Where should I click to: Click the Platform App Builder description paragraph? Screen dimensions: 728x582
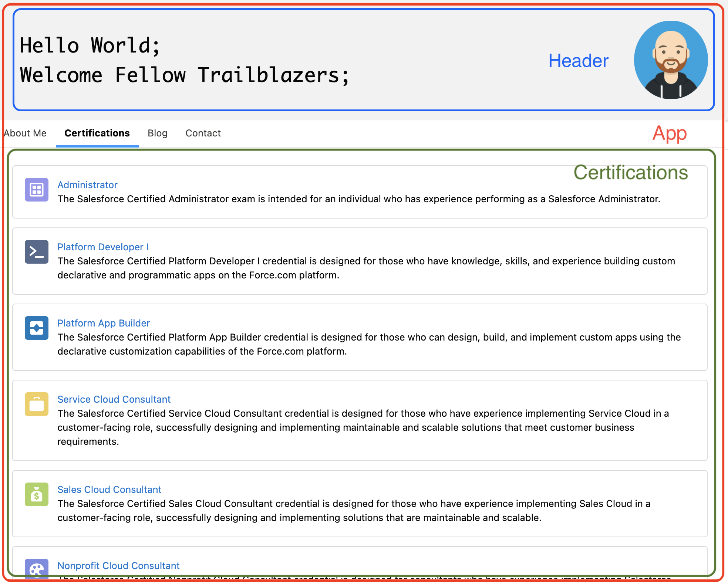(x=369, y=344)
